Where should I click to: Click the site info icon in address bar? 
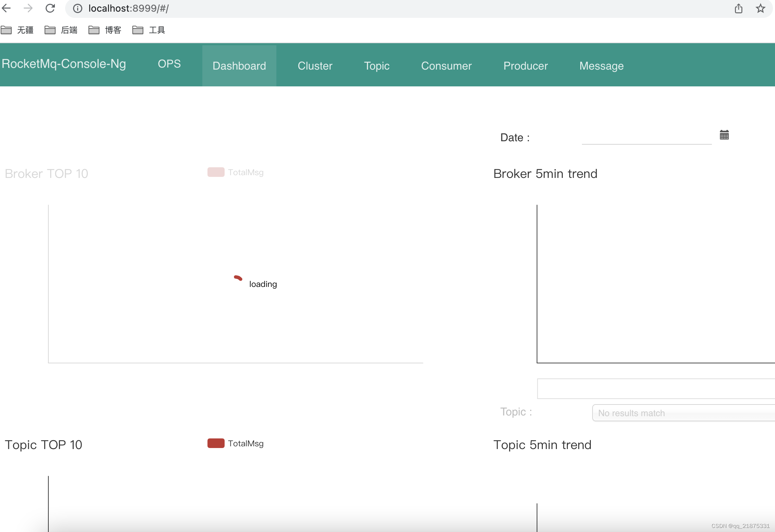tap(78, 8)
